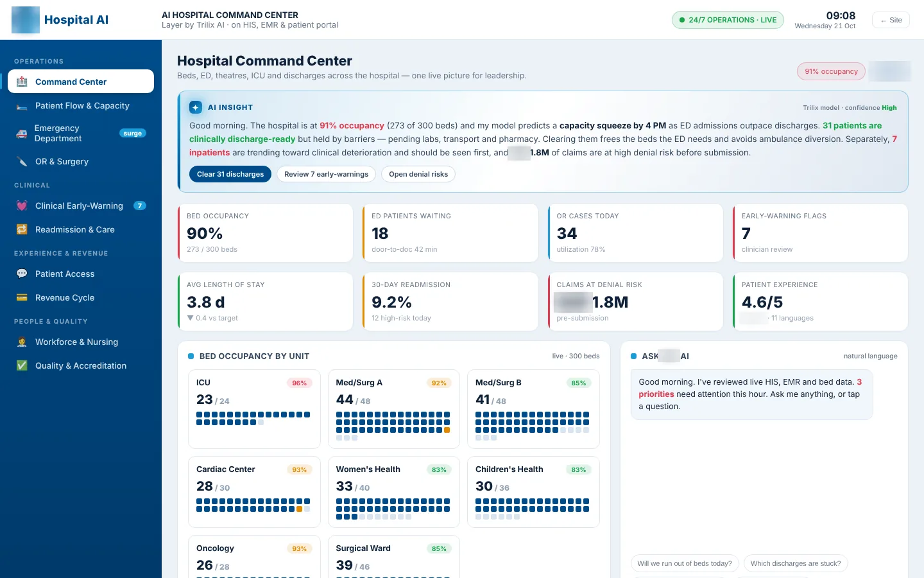This screenshot has width=924, height=578.
Task: Open the 30-Day Readmission card
Action: click(450, 301)
